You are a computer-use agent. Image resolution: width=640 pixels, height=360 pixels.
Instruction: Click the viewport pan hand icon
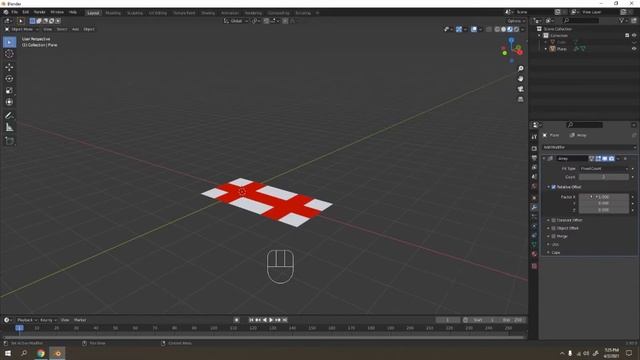520,79
